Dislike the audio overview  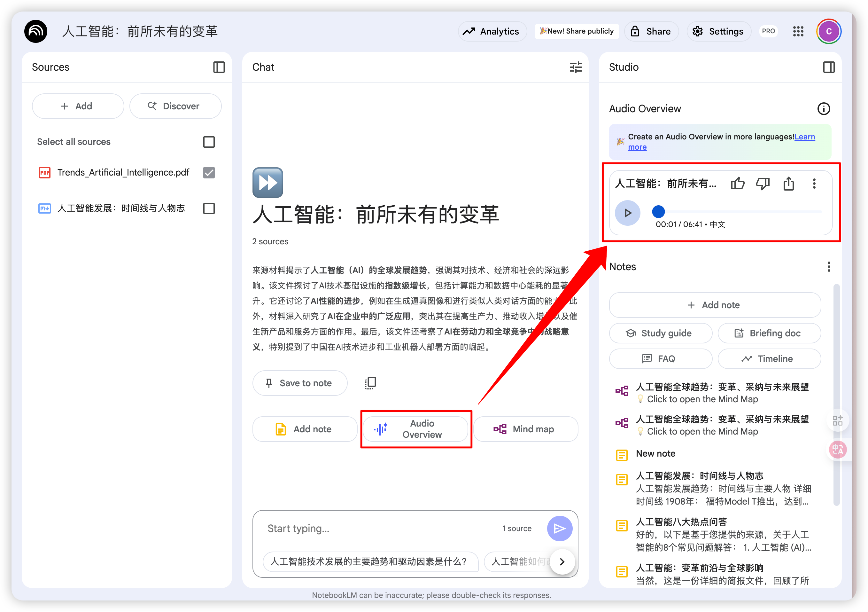(x=763, y=184)
